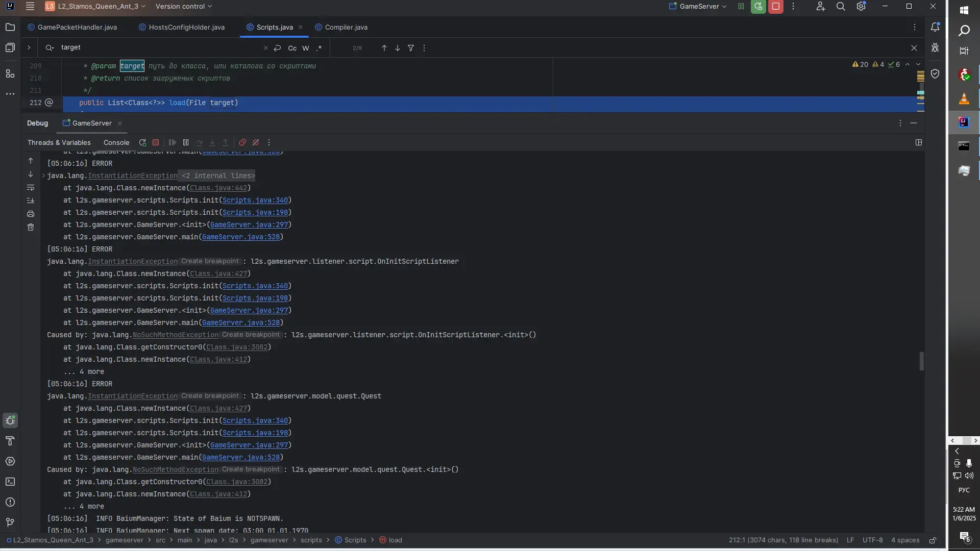
Task: Resume the program in debug toolbar
Action: coord(173,143)
